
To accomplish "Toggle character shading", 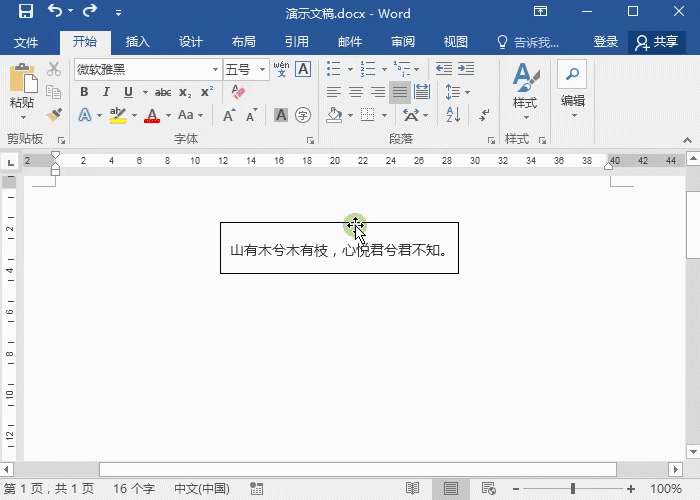I will [x=281, y=115].
